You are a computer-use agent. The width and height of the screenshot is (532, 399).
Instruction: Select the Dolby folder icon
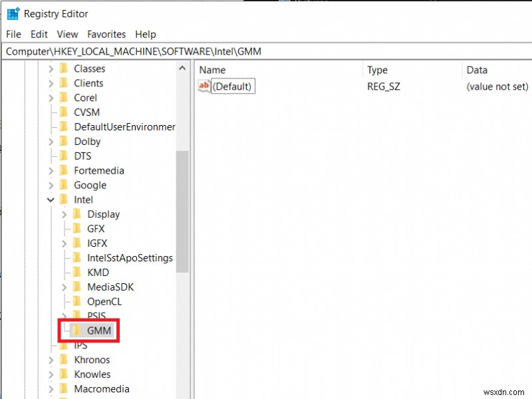click(x=63, y=142)
